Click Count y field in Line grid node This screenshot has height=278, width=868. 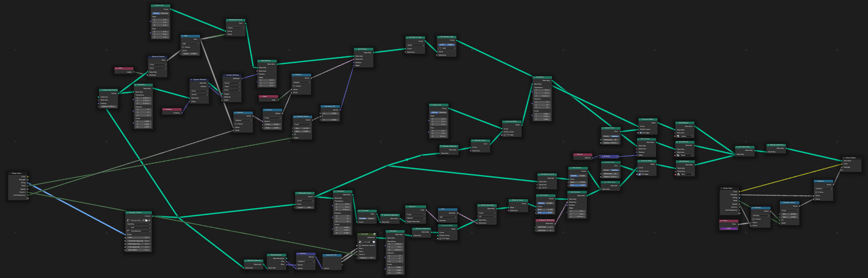367,258
